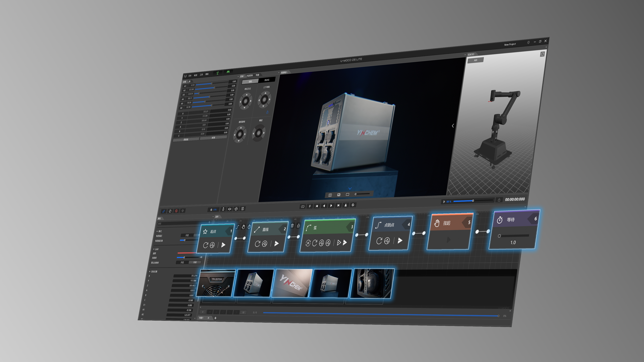Viewport: 644px width, 362px height.
Task: Add a new scene with plus button
Action: point(216,318)
